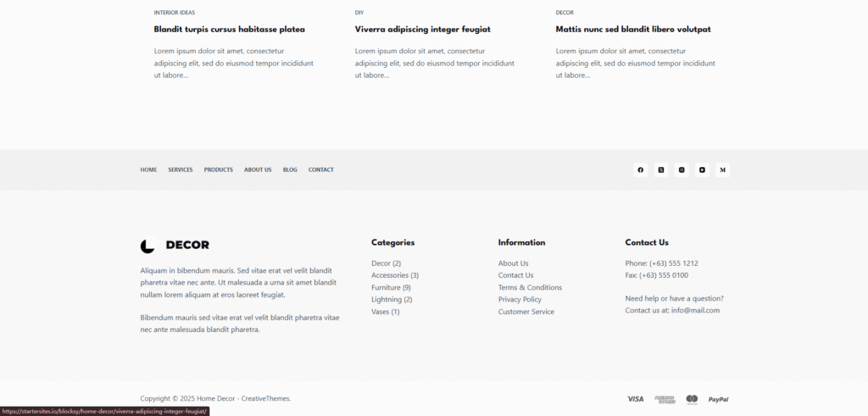This screenshot has width=868, height=416.
Task: Click the X (Twitter) social icon
Action: [661, 170]
